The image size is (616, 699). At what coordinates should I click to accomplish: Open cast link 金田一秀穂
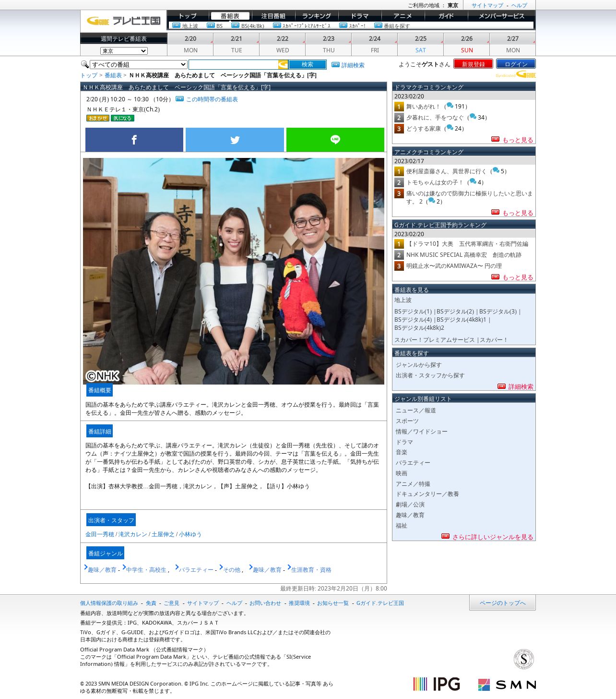point(100,534)
